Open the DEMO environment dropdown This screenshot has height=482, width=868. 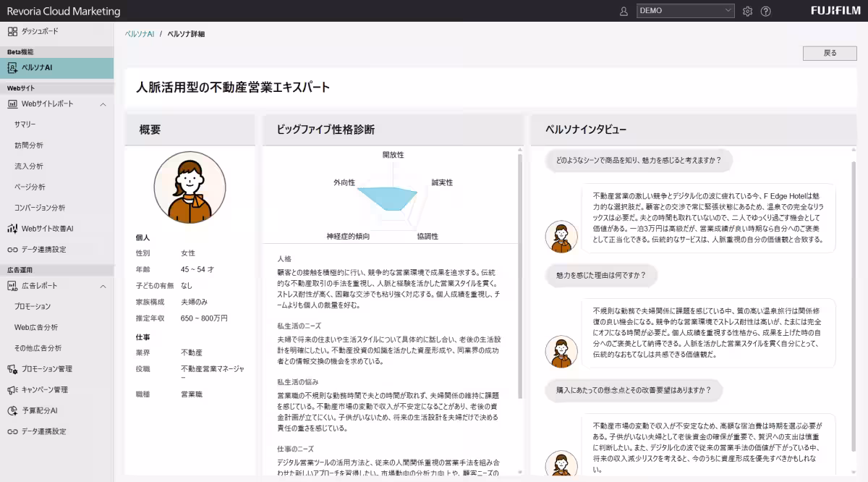point(685,10)
